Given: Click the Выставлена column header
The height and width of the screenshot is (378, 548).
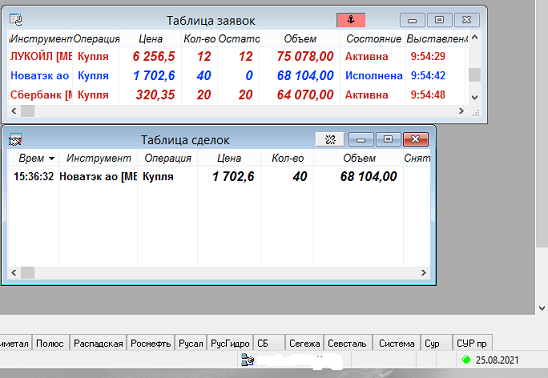Looking at the screenshot, I should 437,39.
